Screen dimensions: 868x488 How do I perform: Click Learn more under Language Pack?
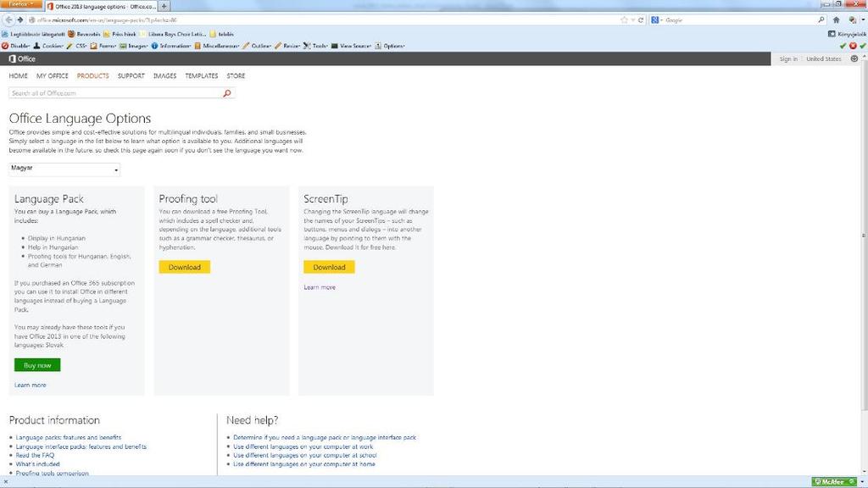pos(31,385)
